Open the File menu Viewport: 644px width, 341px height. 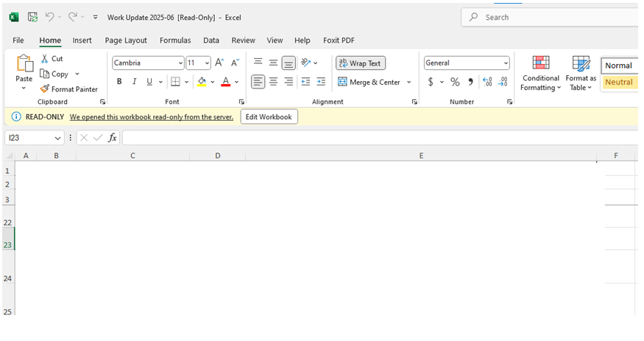(x=18, y=41)
